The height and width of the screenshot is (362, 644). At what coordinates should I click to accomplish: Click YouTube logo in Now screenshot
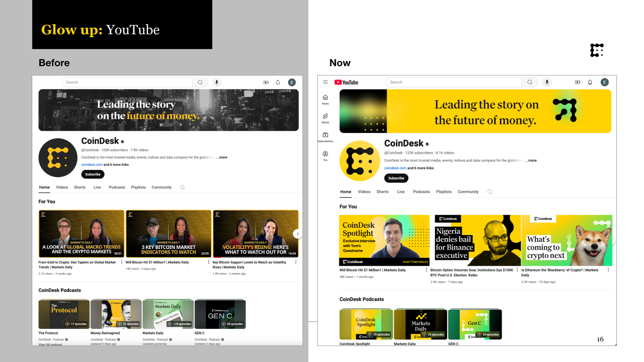(x=346, y=82)
